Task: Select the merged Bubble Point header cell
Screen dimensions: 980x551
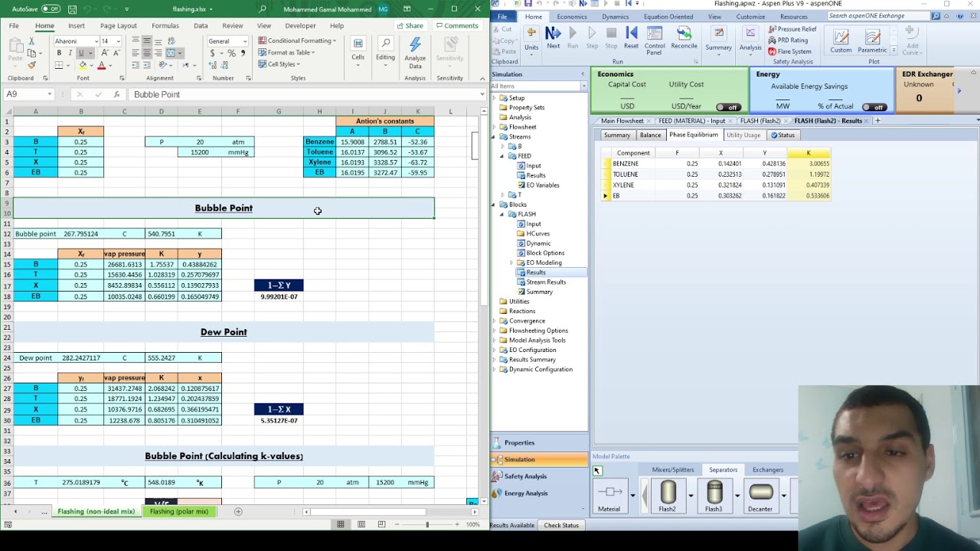Action: pyautogui.click(x=224, y=208)
